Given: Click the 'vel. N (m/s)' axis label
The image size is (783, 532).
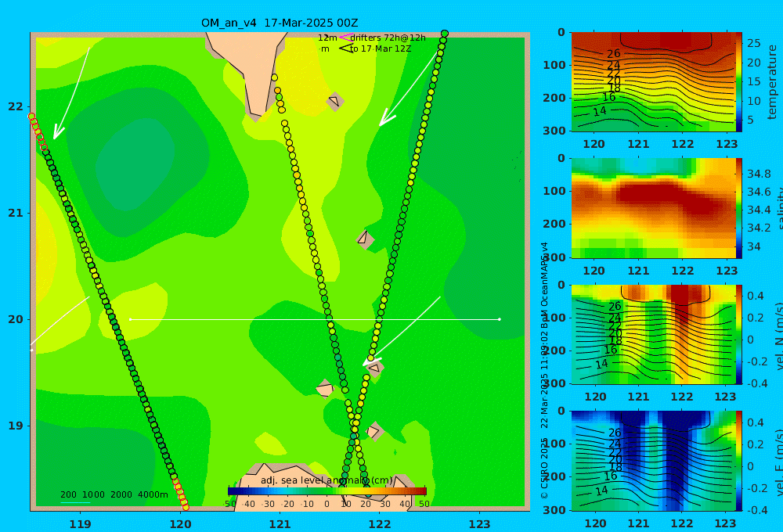Looking at the screenshot, I should click(780, 336).
